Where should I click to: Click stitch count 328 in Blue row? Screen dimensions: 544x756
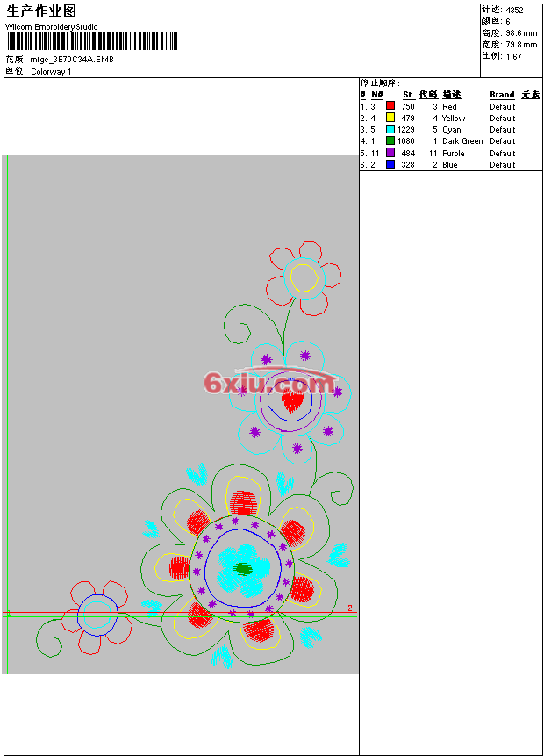[x=408, y=165]
